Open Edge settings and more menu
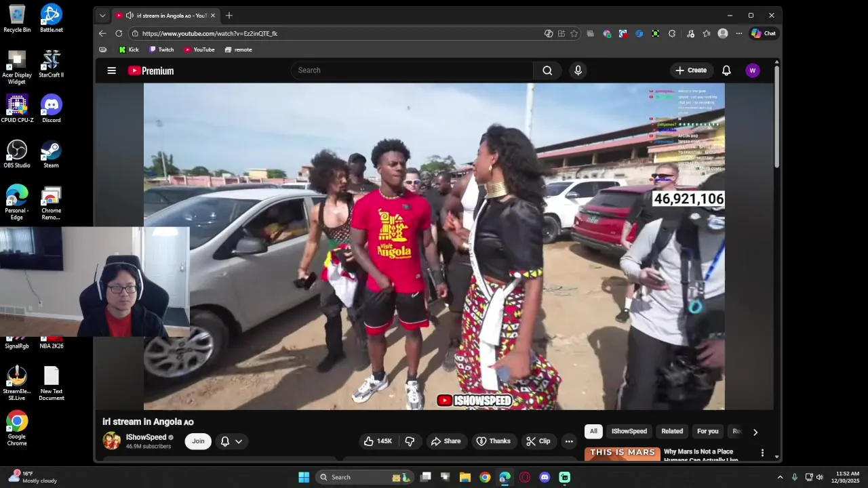 tap(739, 33)
